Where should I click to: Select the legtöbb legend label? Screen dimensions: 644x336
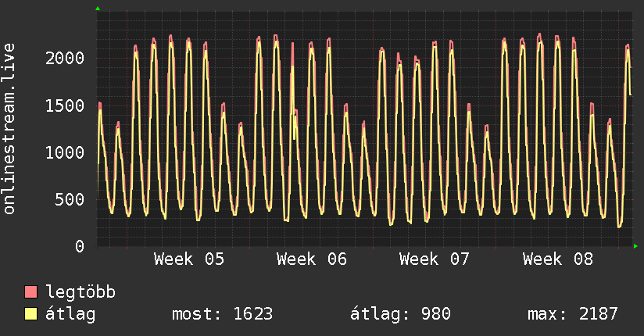(80, 292)
